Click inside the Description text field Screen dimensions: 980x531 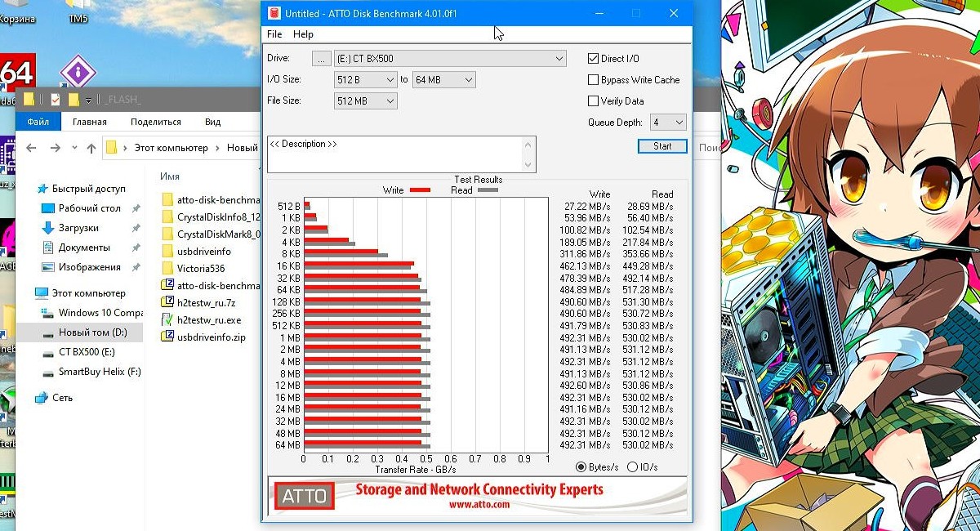(x=395, y=154)
